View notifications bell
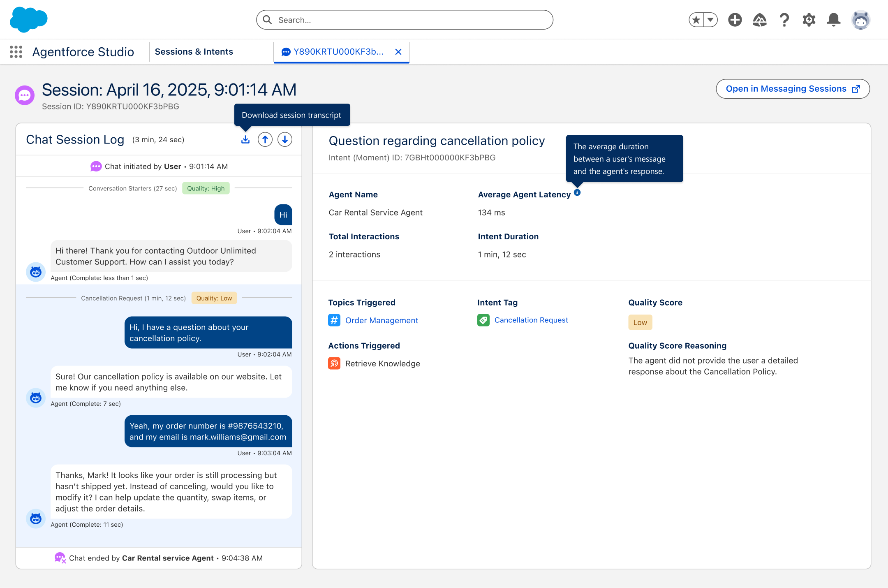The image size is (888, 588). coord(834,20)
